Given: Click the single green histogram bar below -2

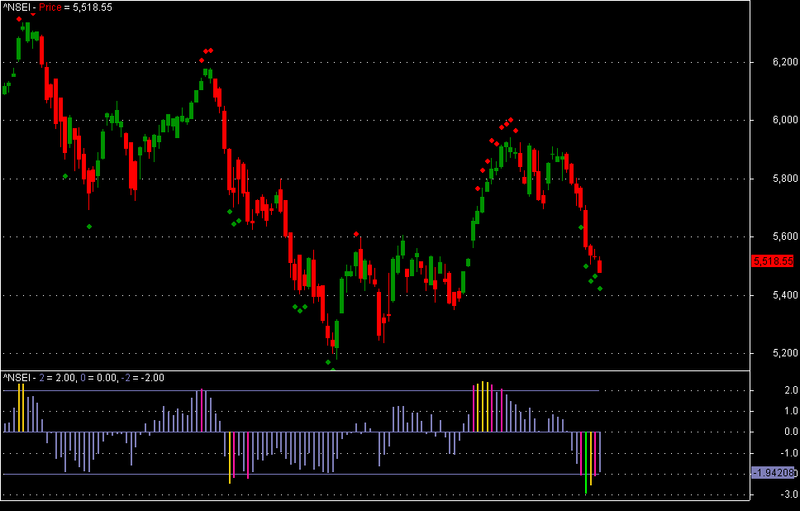Looking at the screenshot, I should point(586,463).
